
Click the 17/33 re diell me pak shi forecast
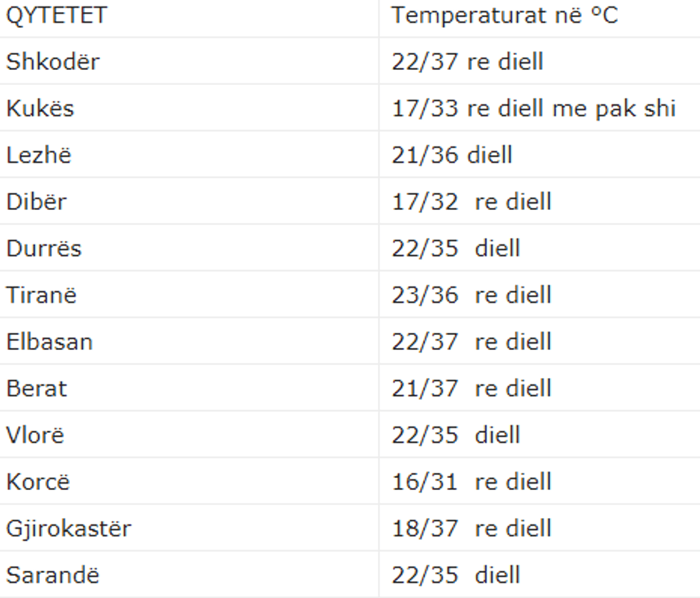click(533, 109)
